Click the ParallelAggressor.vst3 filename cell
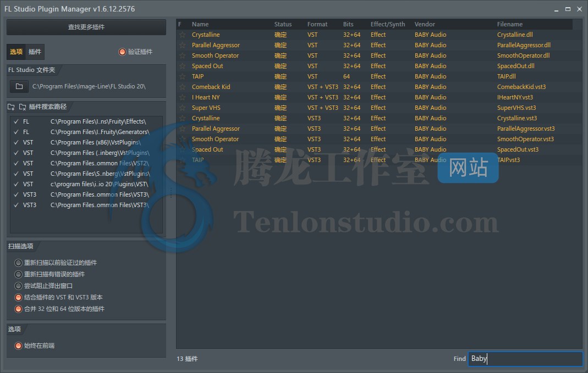588x373 pixels. (x=526, y=129)
